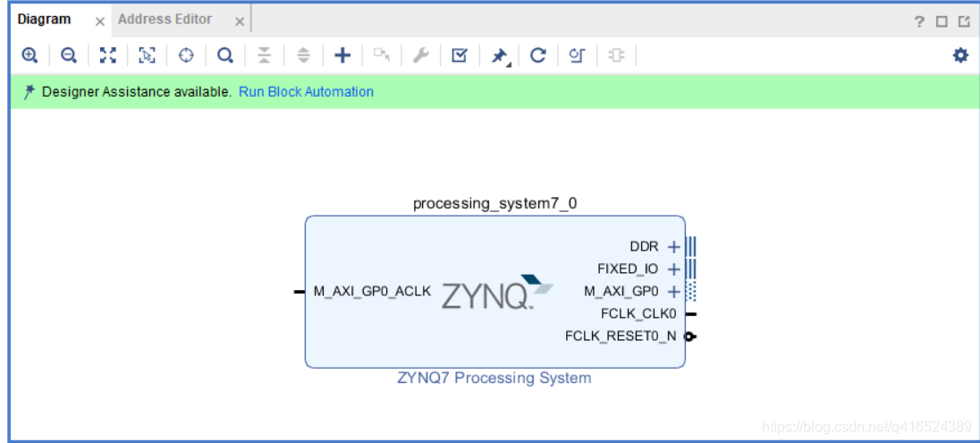Add IP with the plus icon
This screenshot has height=443, width=980.
342,55
